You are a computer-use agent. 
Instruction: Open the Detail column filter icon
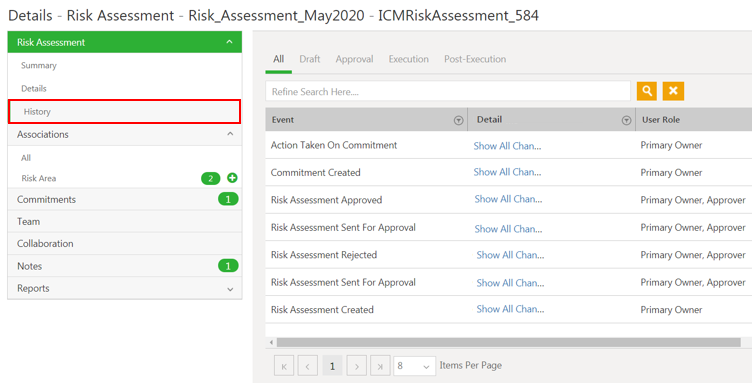click(x=626, y=121)
